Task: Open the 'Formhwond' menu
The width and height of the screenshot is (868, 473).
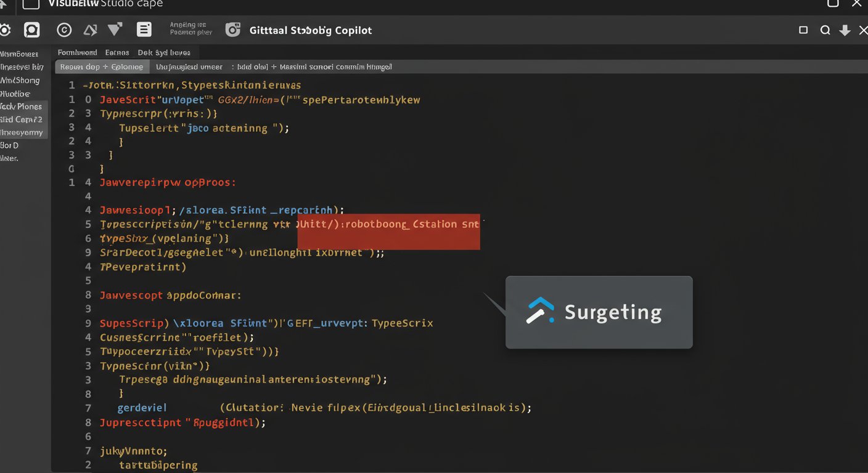Action: tap(77, 52)
